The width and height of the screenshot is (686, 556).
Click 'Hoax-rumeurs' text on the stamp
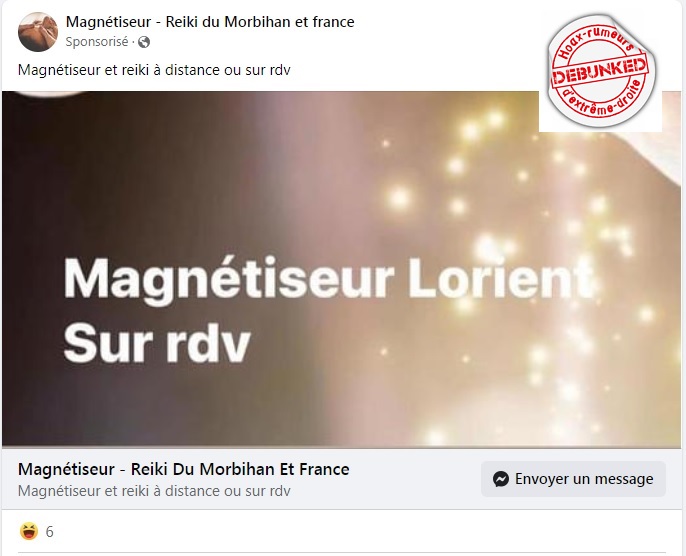coord(596,42)
